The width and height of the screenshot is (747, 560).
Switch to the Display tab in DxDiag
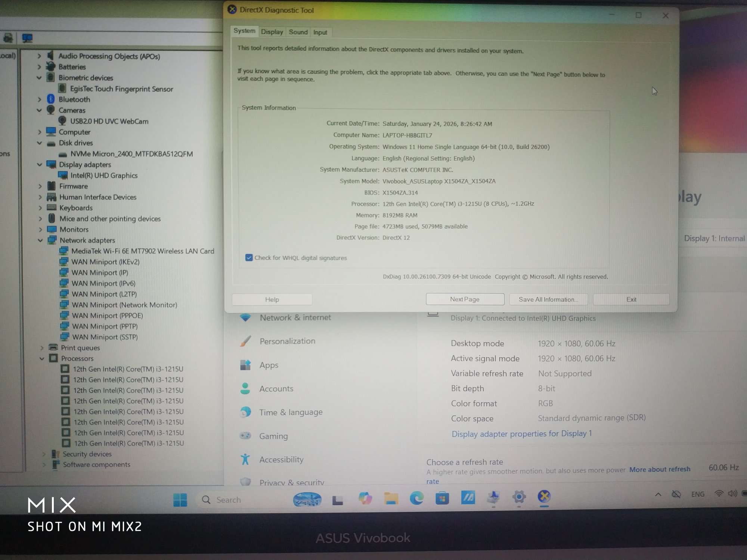point(272,32)
